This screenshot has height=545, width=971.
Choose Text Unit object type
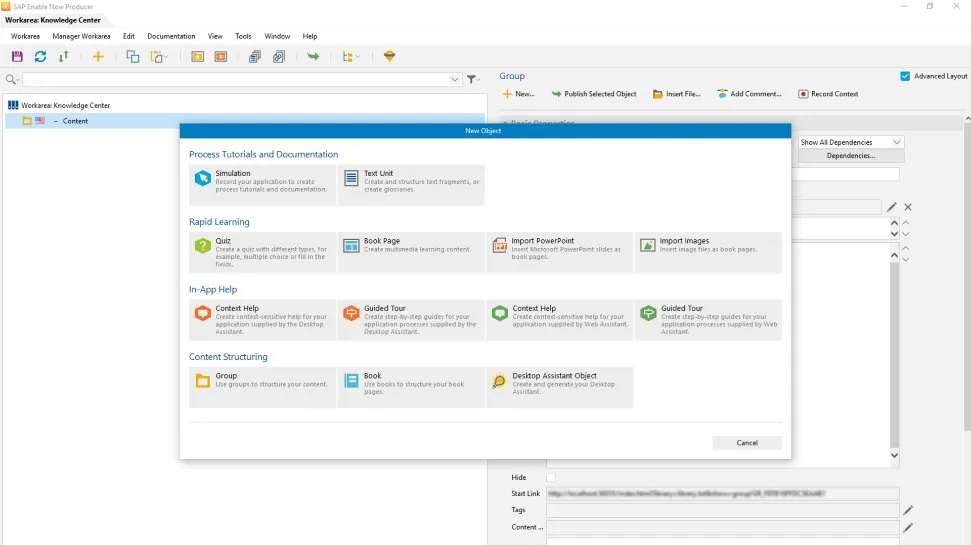[x=411, y=185]
